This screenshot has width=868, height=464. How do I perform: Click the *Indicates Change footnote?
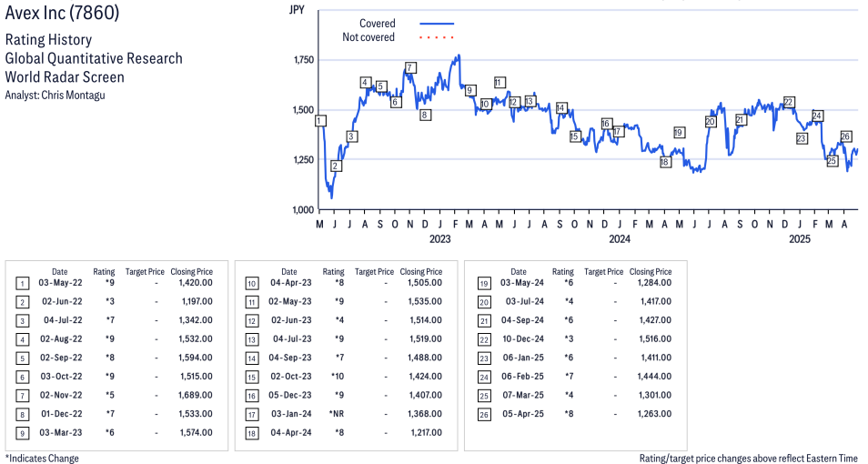(42, 459)
